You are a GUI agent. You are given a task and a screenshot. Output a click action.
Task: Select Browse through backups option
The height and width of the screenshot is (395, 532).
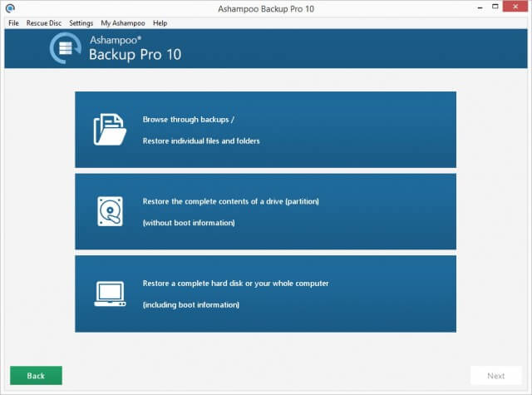[x=265, y=130]
